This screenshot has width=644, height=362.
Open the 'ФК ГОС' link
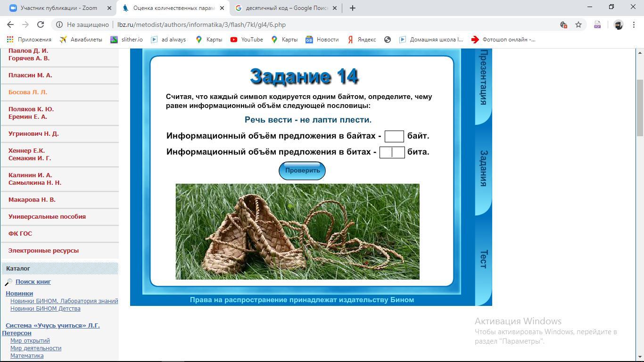(20, 233)
